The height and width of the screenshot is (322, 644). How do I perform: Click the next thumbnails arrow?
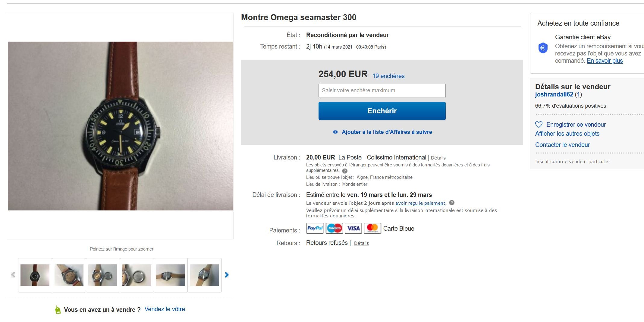(227, 275)
